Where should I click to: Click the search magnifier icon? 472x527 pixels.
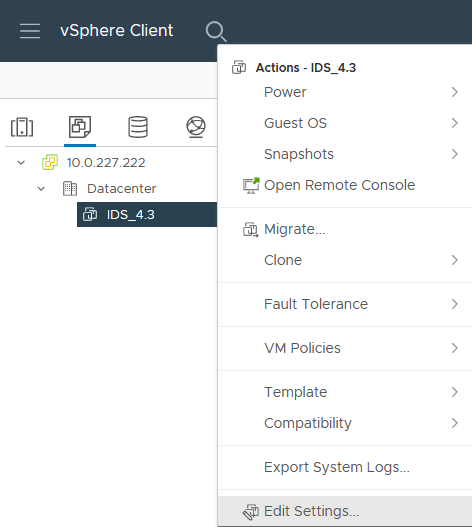click(215, 31)
